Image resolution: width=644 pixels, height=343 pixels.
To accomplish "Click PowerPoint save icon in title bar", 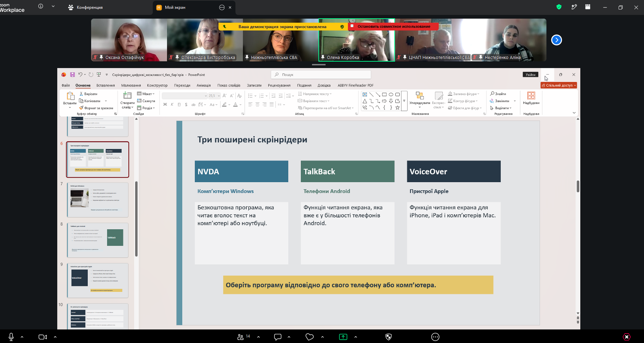I will point(72,74).
